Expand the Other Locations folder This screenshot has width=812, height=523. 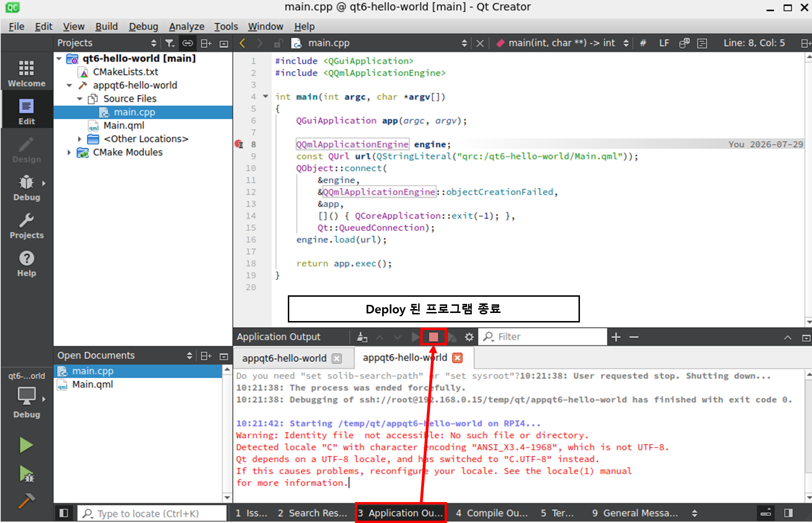coord(80,139)
